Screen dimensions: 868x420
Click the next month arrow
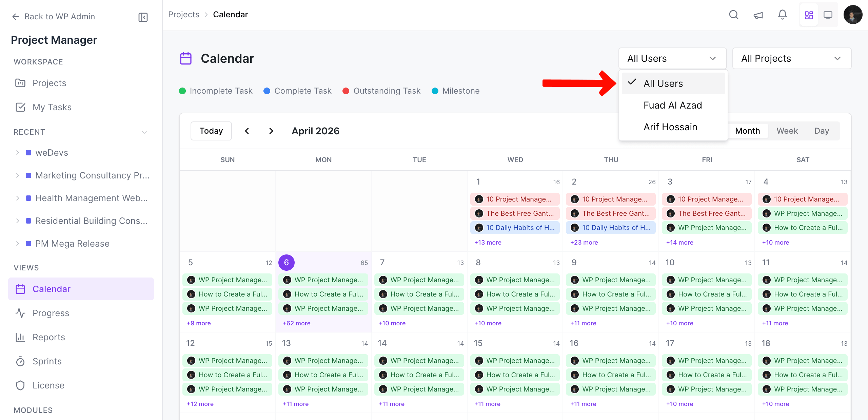click(271, 131)
